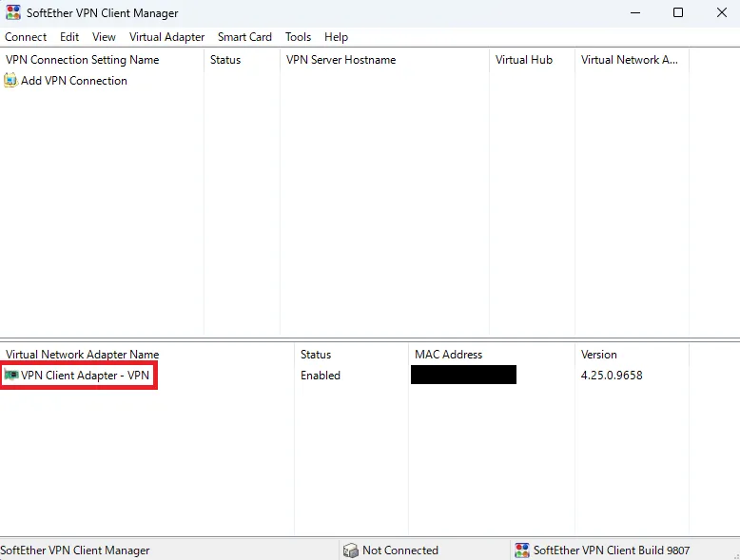Open the Connect menu

click(26, 37)
